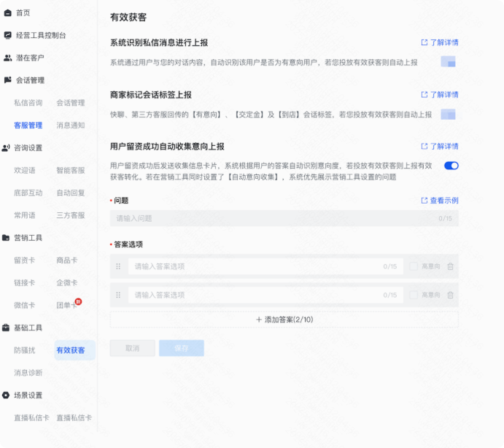Viewport: 504px width, 448px height.
Task: Go to 首页 in sidebar
Action: 23,13
